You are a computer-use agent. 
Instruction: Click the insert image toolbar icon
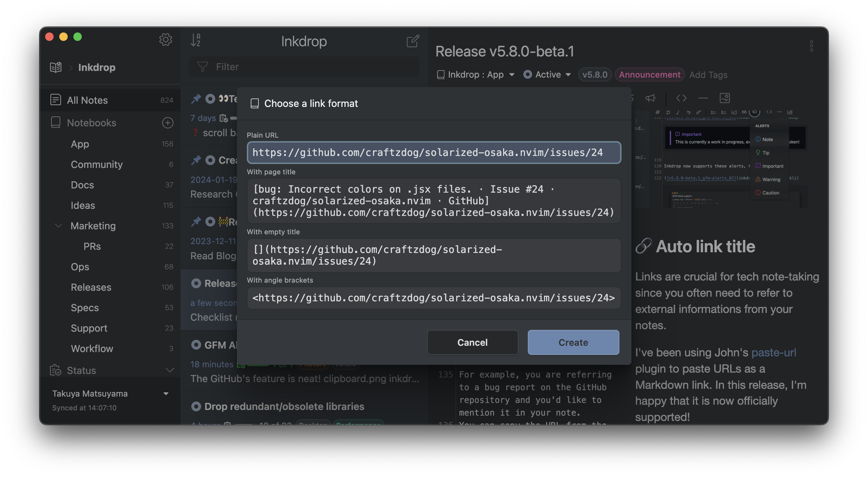point(725,98)
